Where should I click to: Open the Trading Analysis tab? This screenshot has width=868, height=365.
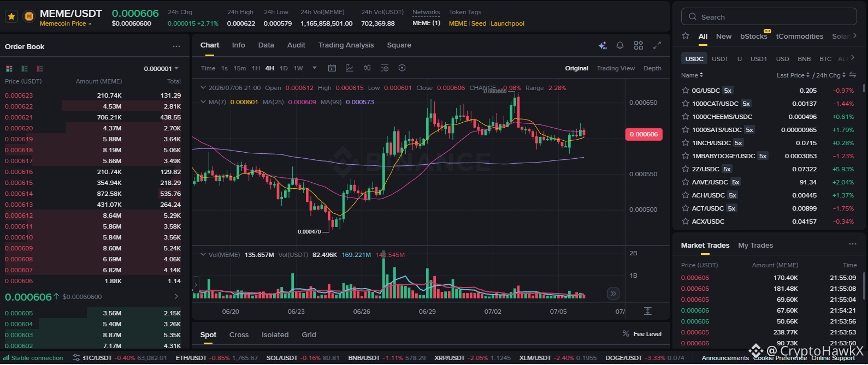coord(346,45)
